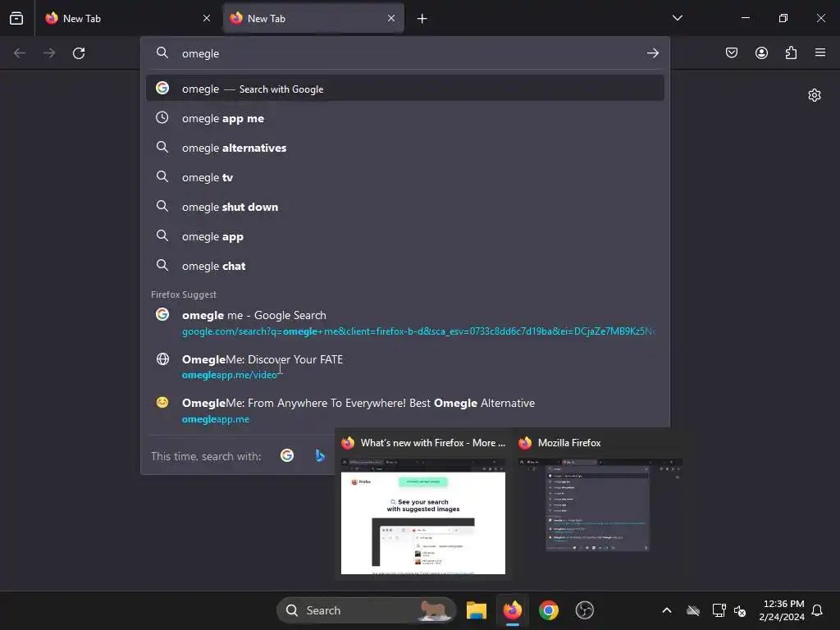Open the Firefox account icon
The image size is (840, 630).
(x=761, y=52)
